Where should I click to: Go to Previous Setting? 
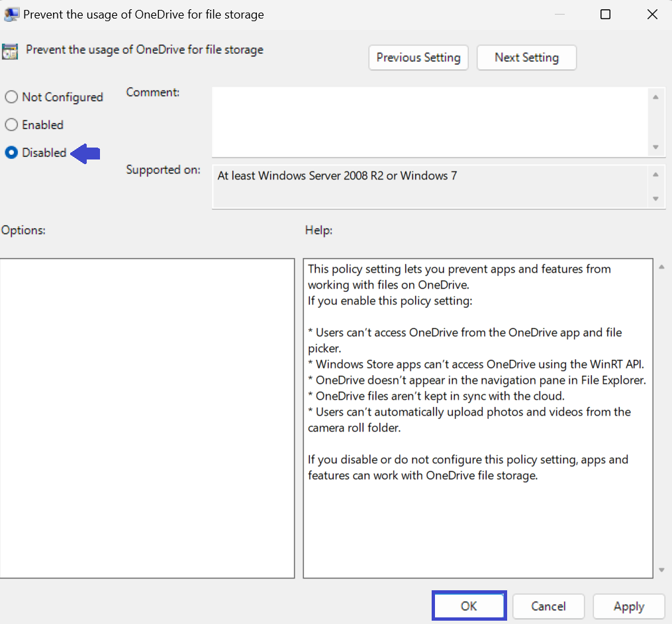pos(418,58)
